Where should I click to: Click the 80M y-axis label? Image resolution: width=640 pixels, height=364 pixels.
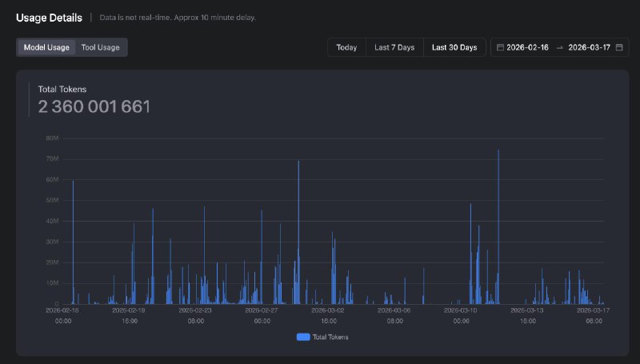52,138
